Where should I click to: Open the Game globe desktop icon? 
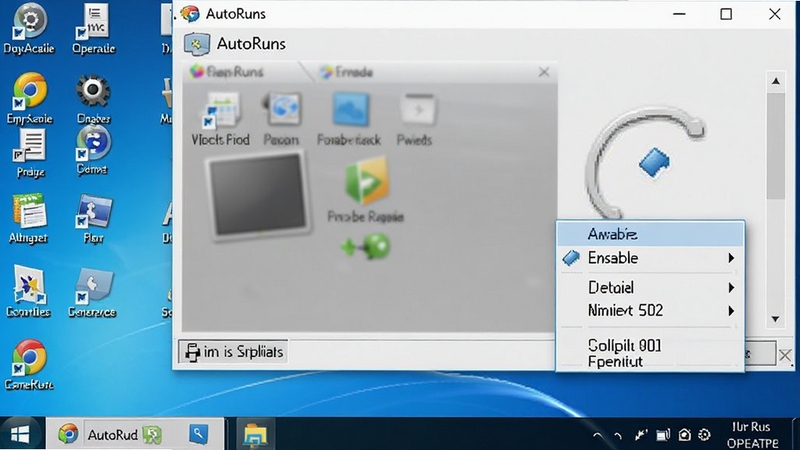click(93, 150)
